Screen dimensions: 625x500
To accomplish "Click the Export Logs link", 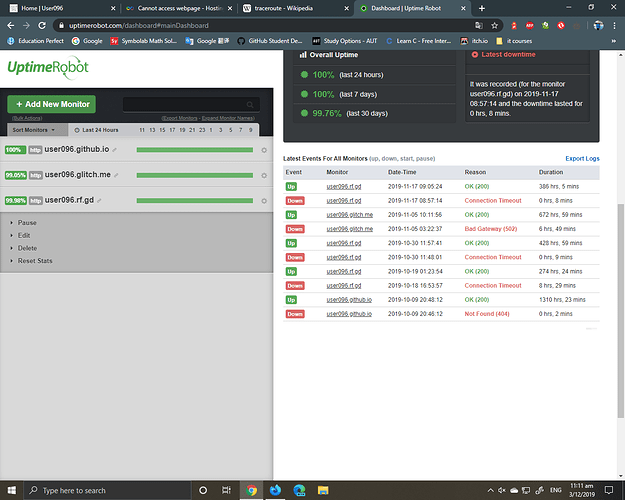I will point(582,159).
